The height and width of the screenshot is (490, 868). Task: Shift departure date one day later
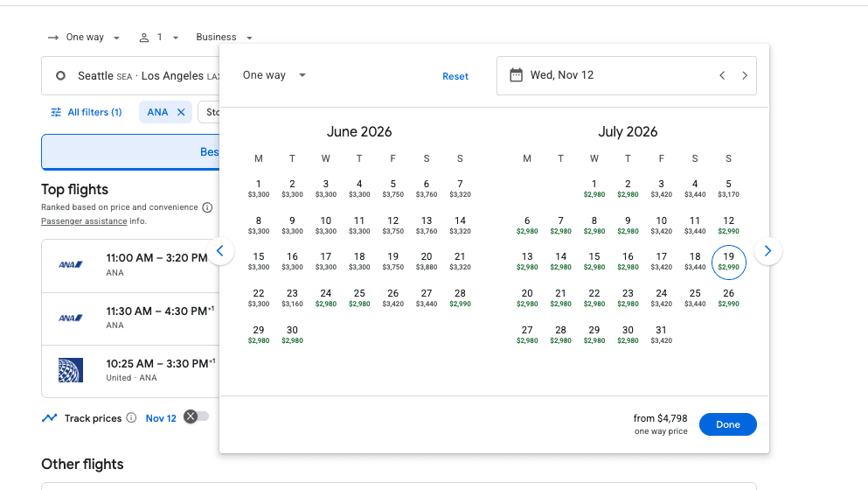[x=745, y=75]
